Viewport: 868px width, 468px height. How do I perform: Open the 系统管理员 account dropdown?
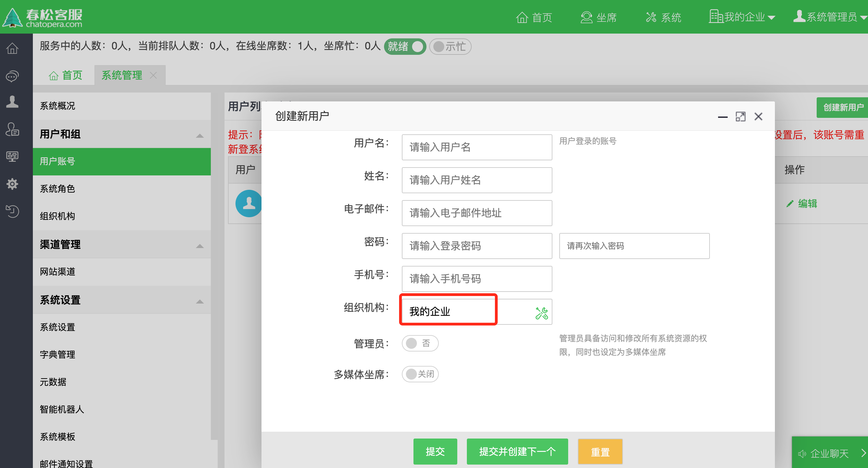click(830, 16)
